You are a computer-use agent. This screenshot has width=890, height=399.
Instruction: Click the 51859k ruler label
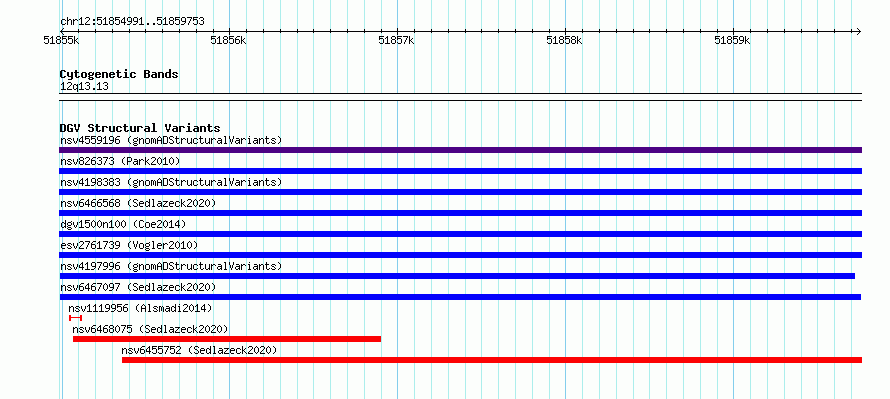732,40
